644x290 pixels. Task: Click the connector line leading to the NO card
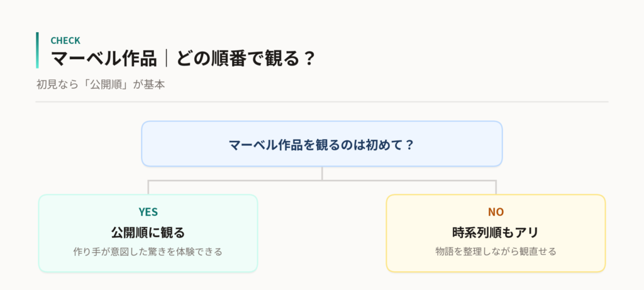pos(496,187)
